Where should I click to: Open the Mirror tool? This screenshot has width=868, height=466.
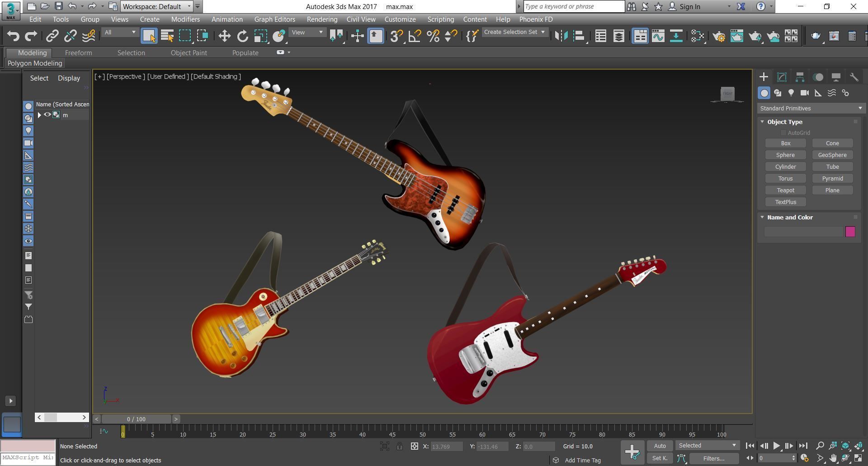coord(561,36)
